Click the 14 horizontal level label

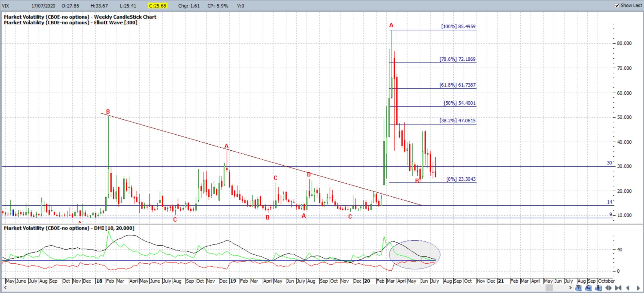[x=609, y=202]
